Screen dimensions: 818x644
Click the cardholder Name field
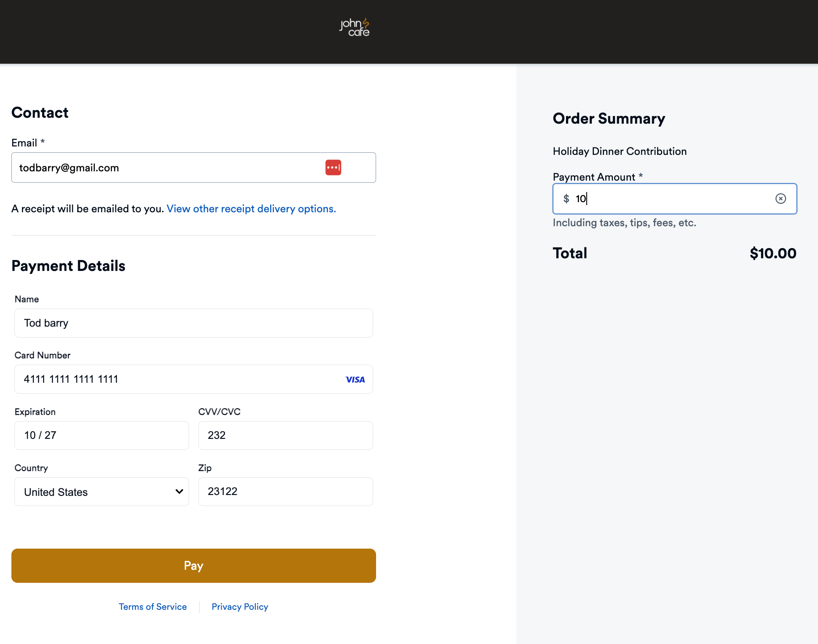coord(193,323)
